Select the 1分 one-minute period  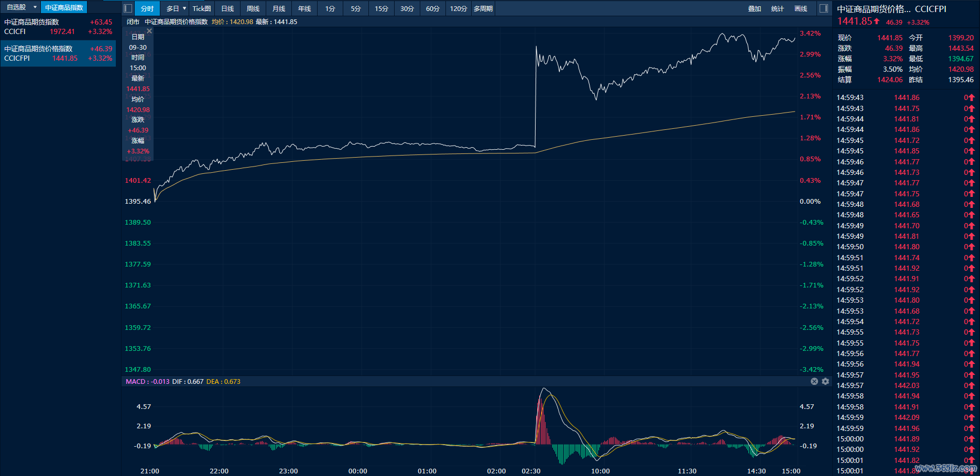(330, 8)
